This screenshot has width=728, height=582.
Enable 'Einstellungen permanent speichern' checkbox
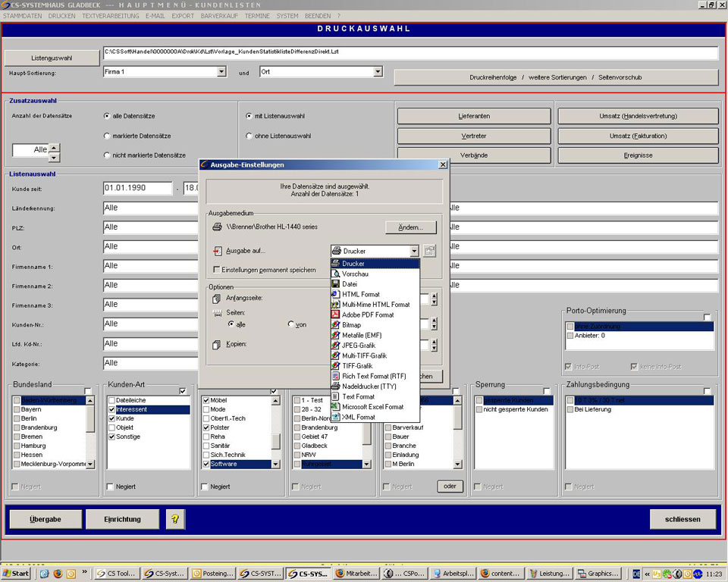(216, 270)
